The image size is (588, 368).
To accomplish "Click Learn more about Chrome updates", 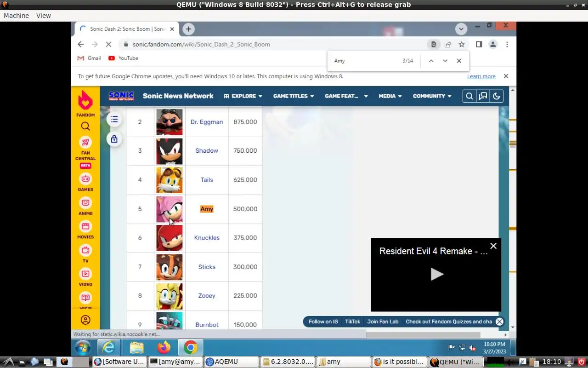I will coord(481,76).
